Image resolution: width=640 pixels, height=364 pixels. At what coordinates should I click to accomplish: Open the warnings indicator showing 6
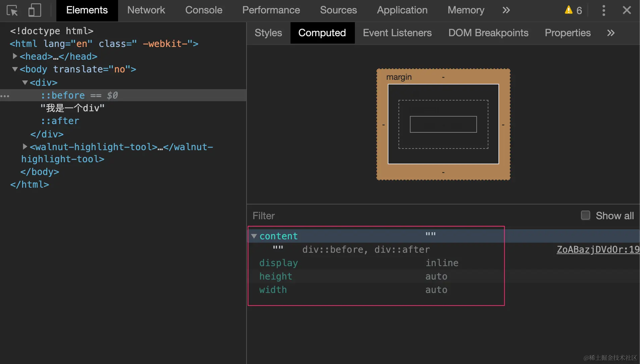coord(573,10)
